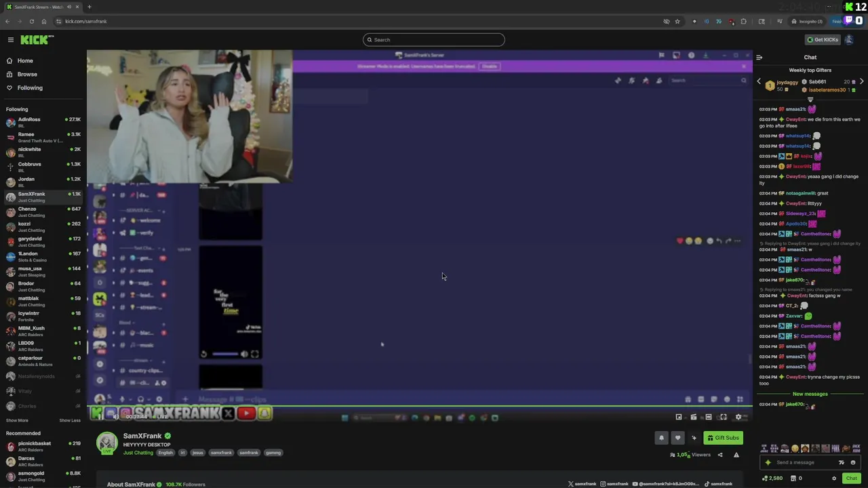Open SamXFrank TikTok link in About
The image size is (868, 488).
click(x=718, y=484)
